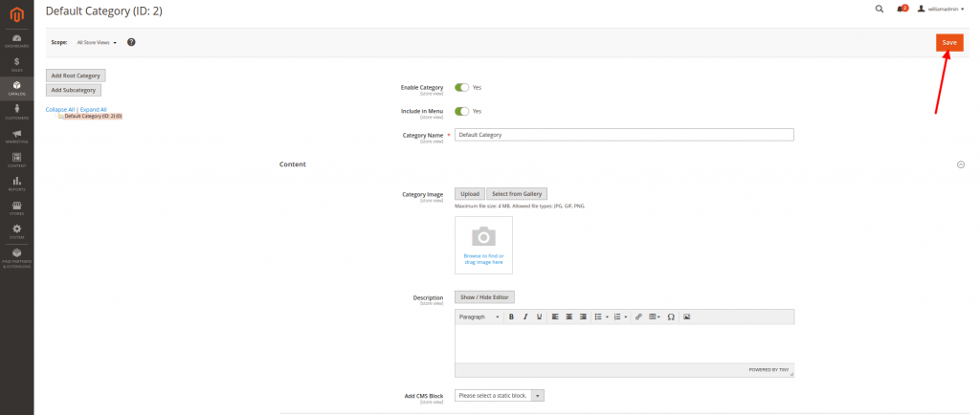This screenshot has width=980, height=415.
Task: Click the search magnifier icon
Action: click(880, 9)
